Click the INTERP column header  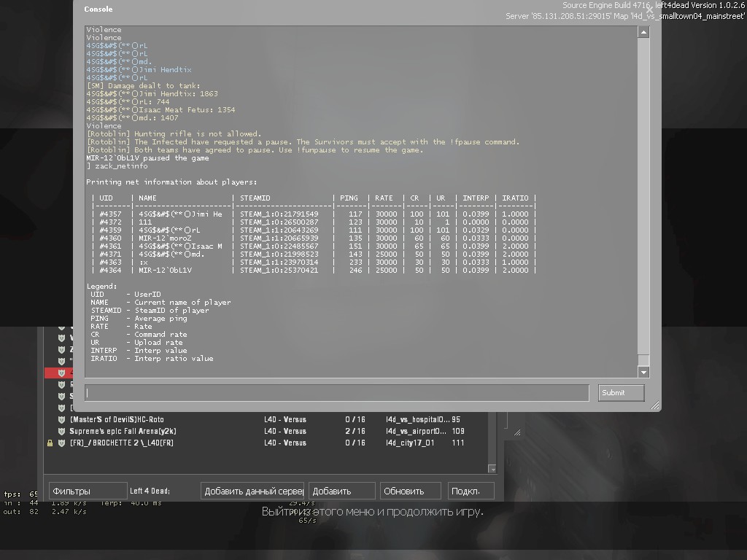pos(476,198)
